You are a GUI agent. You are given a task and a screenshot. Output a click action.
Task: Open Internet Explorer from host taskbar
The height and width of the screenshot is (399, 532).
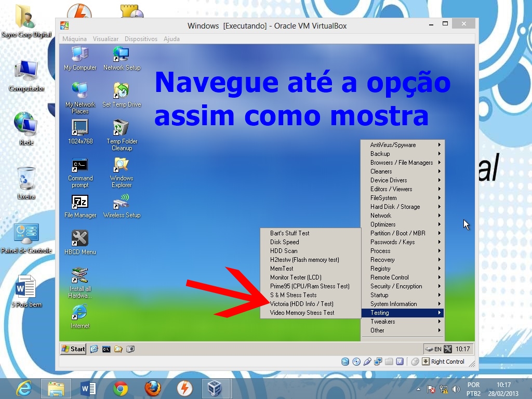24,388
